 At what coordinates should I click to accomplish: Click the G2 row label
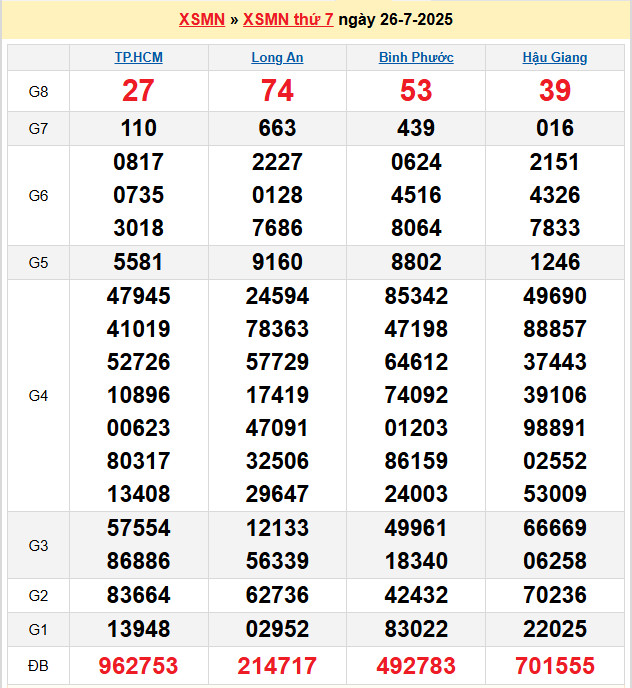(38, 595)
